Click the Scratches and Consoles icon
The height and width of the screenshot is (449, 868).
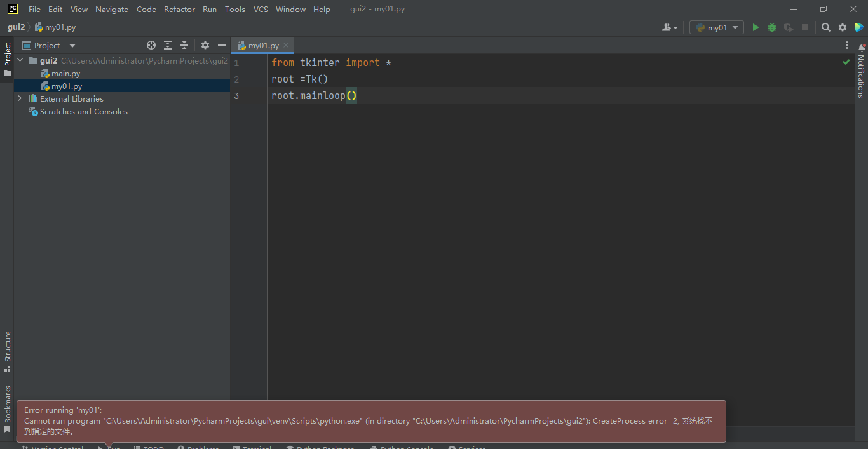coord(33,111)
